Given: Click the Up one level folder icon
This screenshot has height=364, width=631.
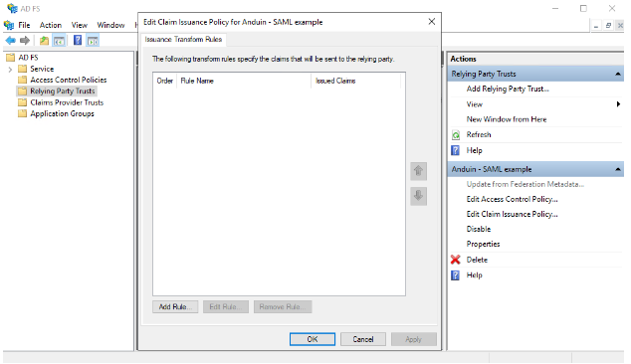Looking at the screenshot, I should (44, 40).
